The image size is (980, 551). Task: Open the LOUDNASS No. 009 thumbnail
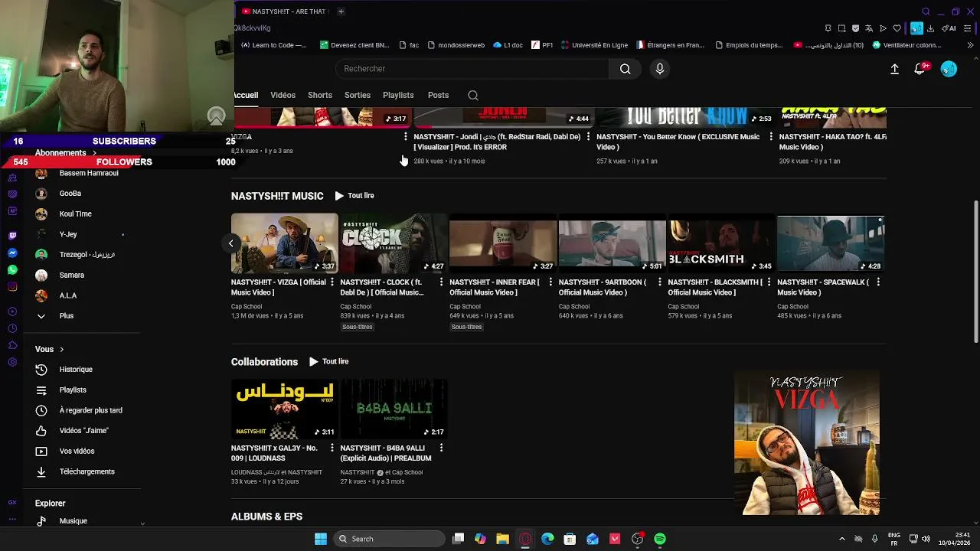click(x=284, y=409)
